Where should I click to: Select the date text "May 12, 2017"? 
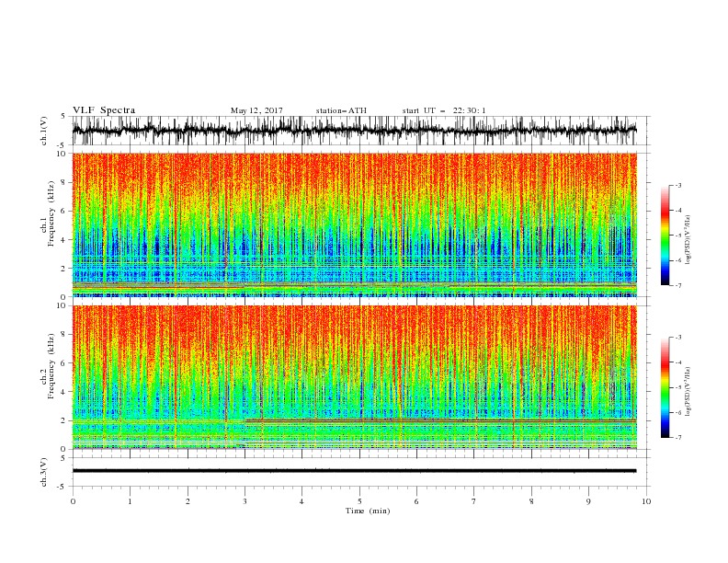[256, 110]
